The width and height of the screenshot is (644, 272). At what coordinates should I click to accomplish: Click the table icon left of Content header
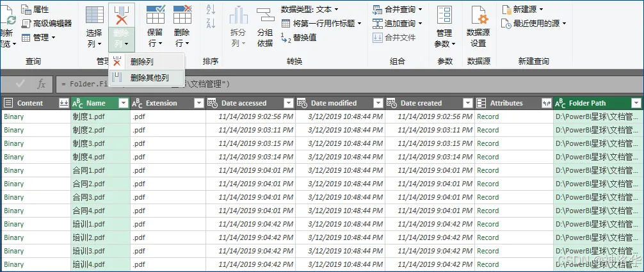(x=8, y=103)
